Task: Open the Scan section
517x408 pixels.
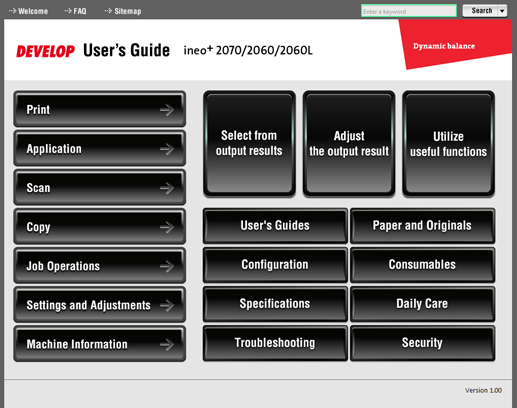Action: [100, 187]
